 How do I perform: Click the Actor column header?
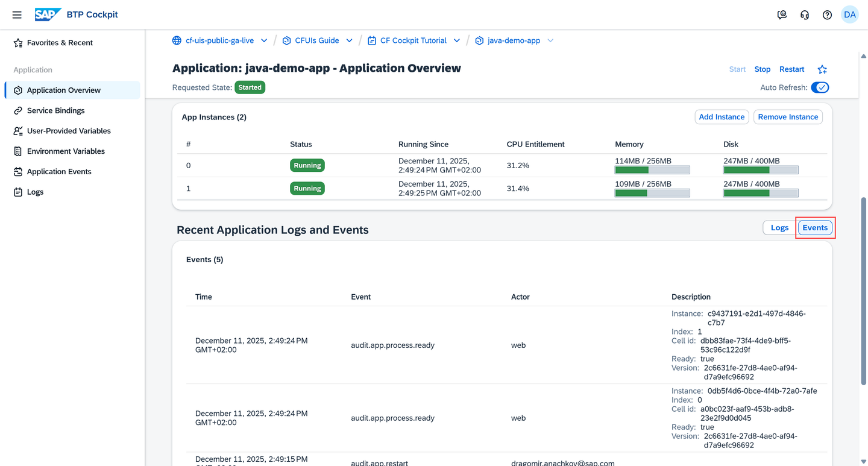click(x=520, y=297)
